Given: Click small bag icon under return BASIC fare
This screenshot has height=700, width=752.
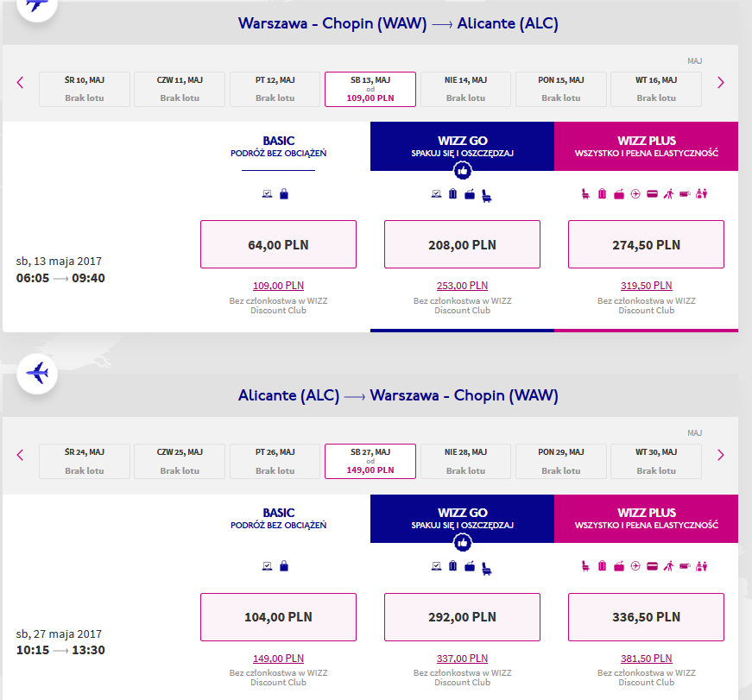Looking at the screenshot, I should tap(284, 565).
